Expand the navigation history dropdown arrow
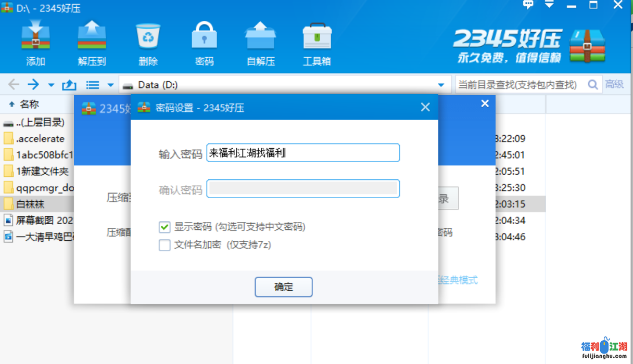This screenshot has width=633, height=364. point(51,85)
